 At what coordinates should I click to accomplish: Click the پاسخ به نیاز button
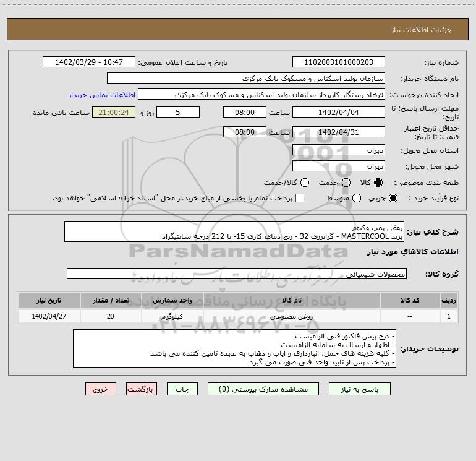point(359,389)
